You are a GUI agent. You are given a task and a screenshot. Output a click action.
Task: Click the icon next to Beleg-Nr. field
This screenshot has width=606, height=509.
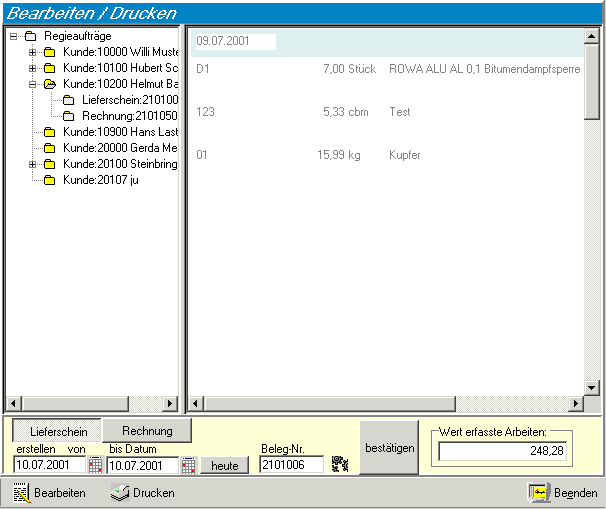(x=340, y=464)
